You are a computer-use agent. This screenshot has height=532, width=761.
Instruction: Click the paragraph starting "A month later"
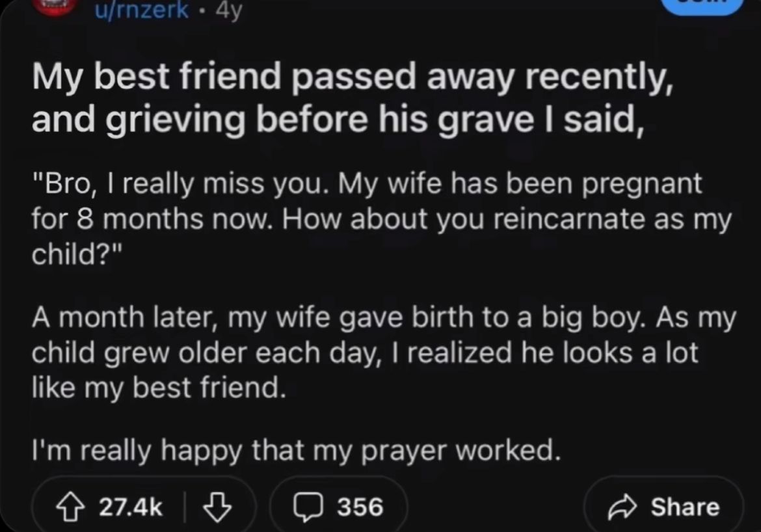(x=384, y=353)
